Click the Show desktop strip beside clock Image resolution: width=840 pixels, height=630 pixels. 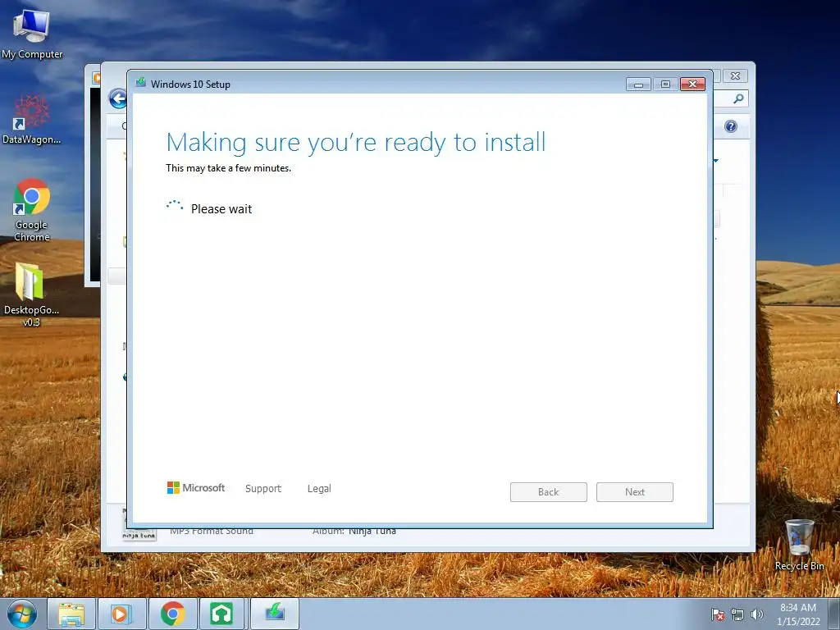834,614
